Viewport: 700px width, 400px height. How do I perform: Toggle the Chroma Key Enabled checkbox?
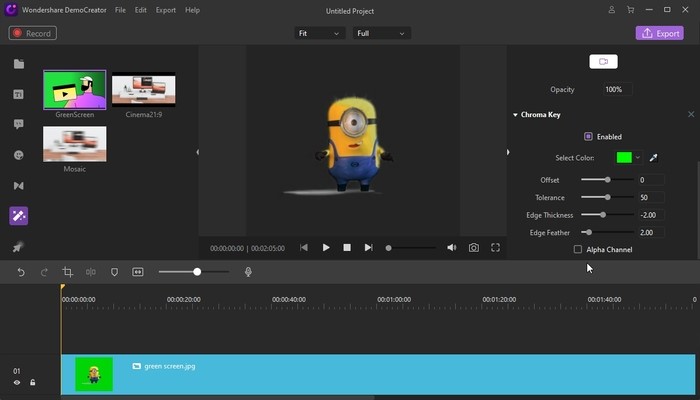pos(588,137)
